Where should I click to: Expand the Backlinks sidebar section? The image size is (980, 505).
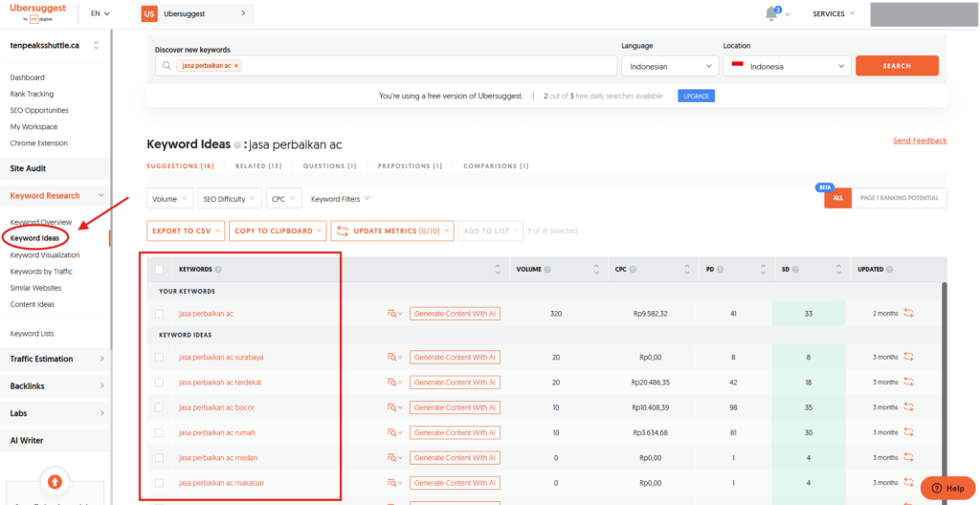click(x=56, y=386)
